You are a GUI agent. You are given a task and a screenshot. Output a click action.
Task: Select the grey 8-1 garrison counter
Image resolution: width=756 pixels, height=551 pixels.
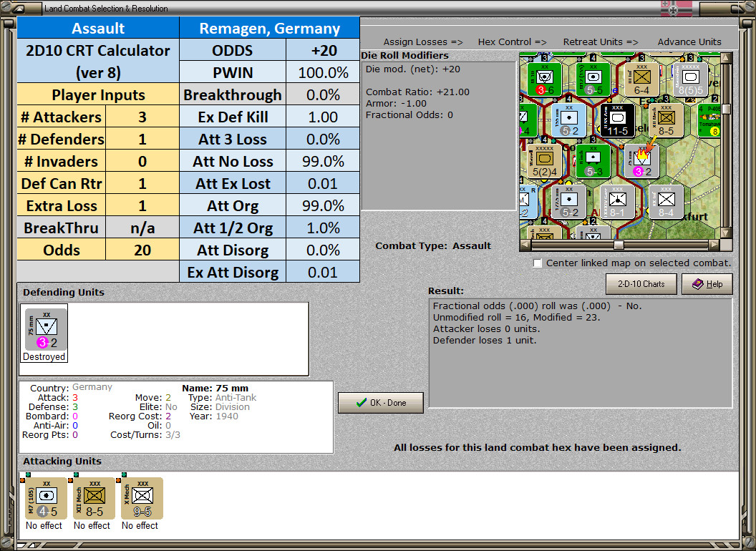click(x=618, y=202)
